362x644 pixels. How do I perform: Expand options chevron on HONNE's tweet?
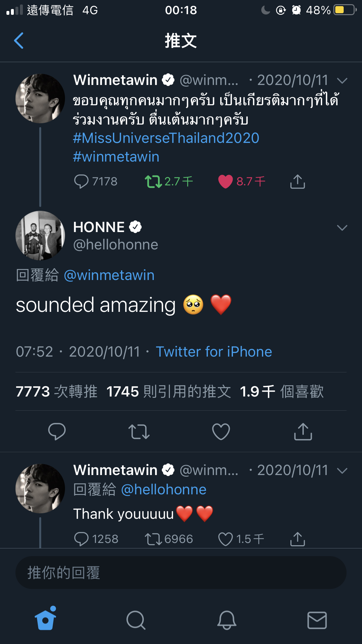pos(342,228)
